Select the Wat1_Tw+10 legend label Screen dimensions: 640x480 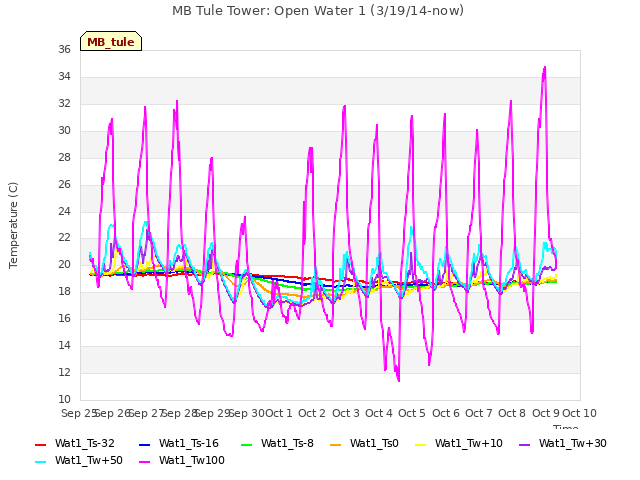[469, 443]
